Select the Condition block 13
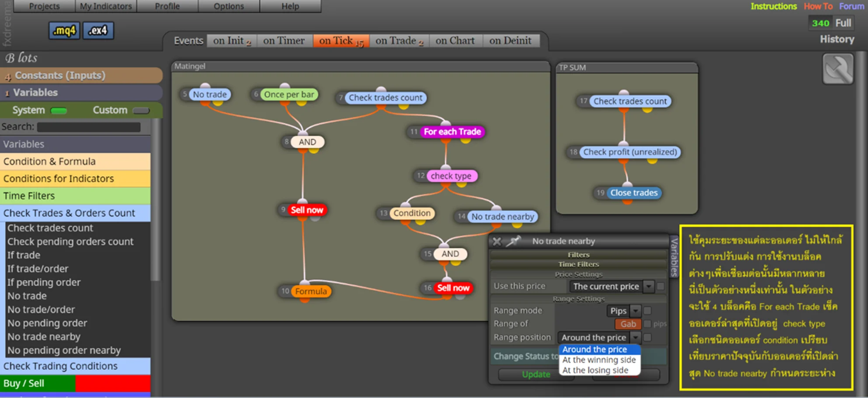This screenshot has height=398, width=868. [412, 213]
